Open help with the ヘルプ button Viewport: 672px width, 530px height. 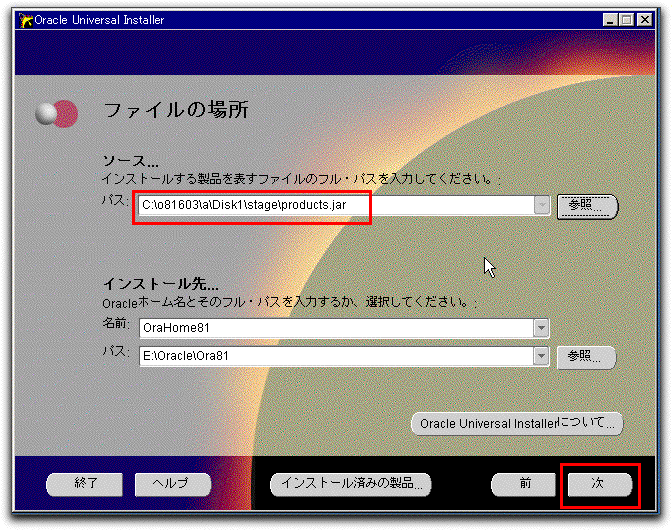pyautogui.click(x=173, y=484)
